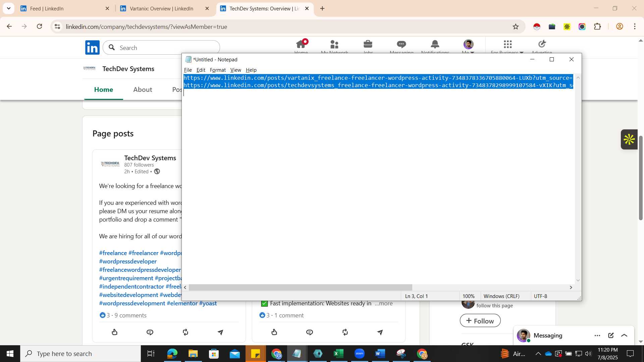Open the 1 comment link
This screenshot has width=644, height=362.
pos(289,315)
